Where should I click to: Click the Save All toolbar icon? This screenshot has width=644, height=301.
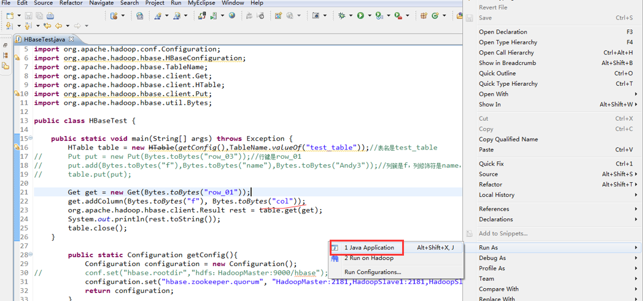point(39,15)
